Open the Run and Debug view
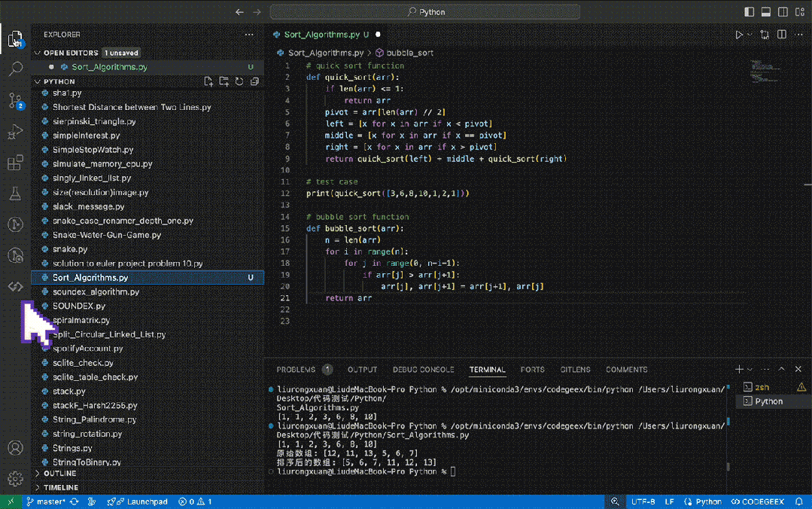Screen dimensions: 812x509 [x=15, y=133]
